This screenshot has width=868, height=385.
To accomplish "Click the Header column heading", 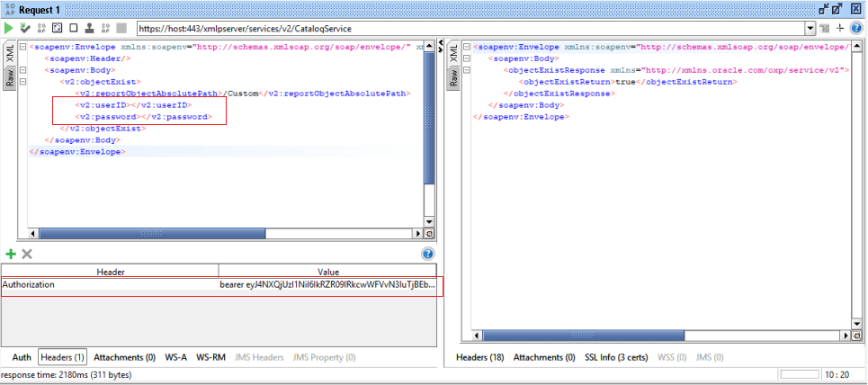I will click(110, 272).
